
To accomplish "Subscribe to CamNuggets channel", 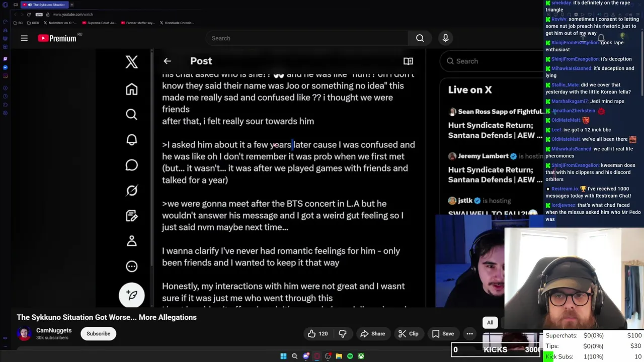I will click(98, 334).
